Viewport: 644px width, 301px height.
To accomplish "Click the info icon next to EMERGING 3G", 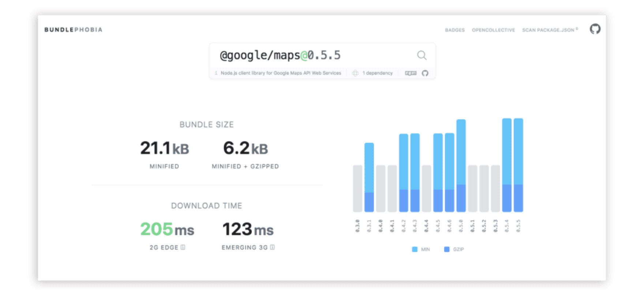I will click(272, 248).
